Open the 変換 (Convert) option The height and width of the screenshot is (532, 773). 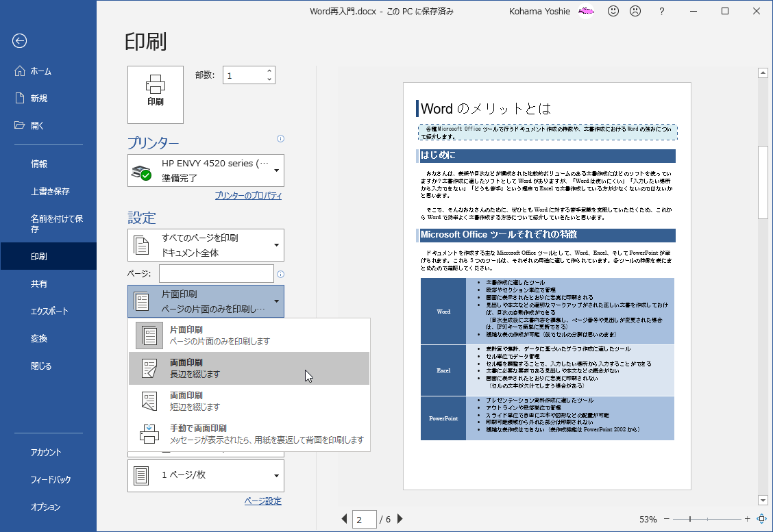(x=48, y=338)
